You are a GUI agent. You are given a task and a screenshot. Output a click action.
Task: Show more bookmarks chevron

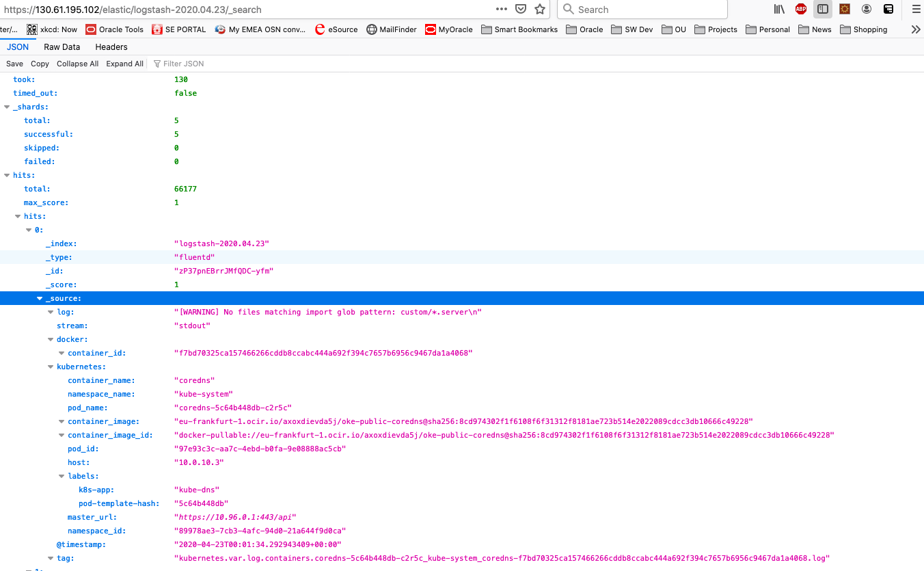916,29
